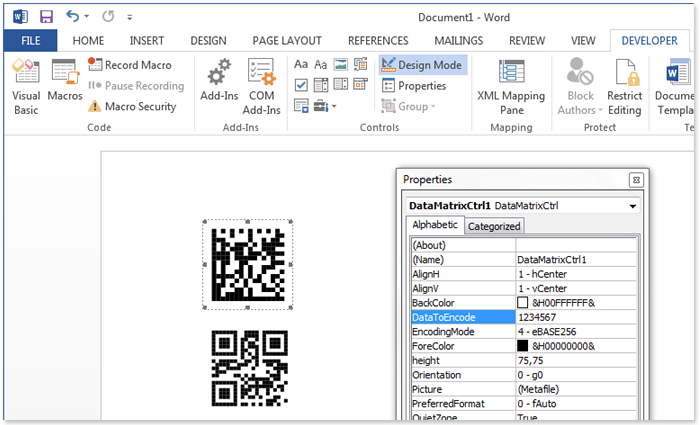This screenshot has width=700, height=425.
Task: Open Block Authors dropdown
Action: coord(580,87)
